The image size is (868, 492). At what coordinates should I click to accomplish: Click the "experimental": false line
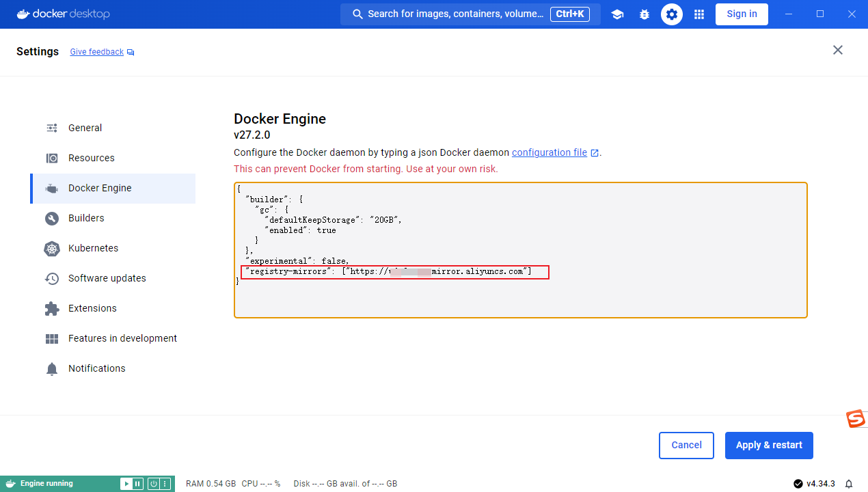pyautogui.click(x=297, y=261)
